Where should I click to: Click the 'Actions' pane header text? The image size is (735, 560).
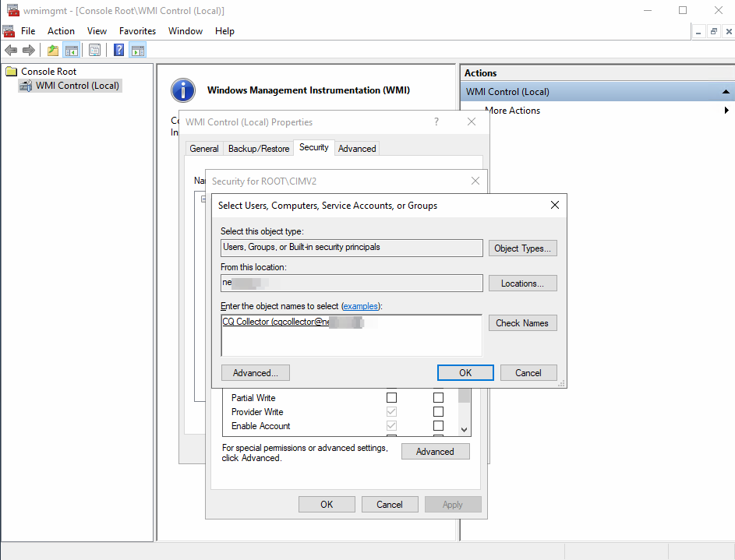(x=480, y=73)
